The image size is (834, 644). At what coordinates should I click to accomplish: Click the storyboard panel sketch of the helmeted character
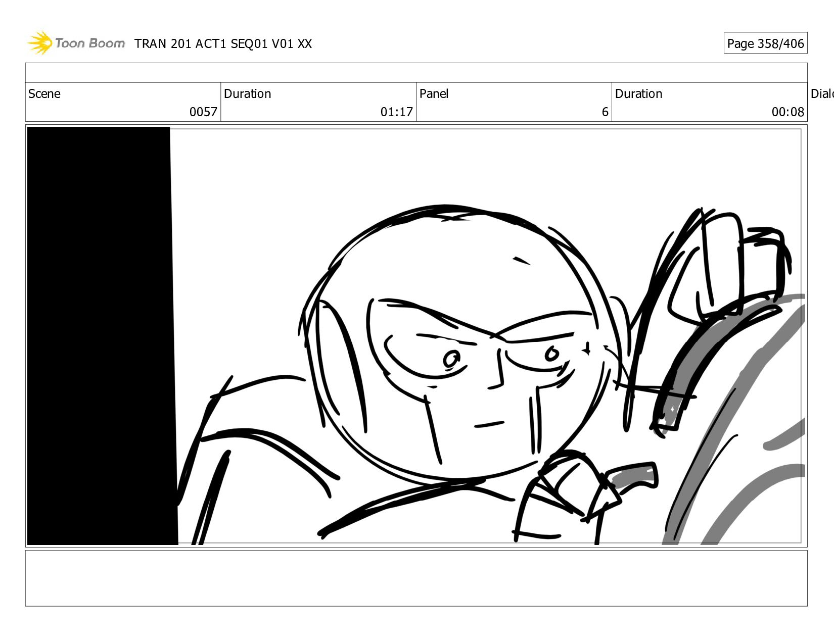(416, 336)
